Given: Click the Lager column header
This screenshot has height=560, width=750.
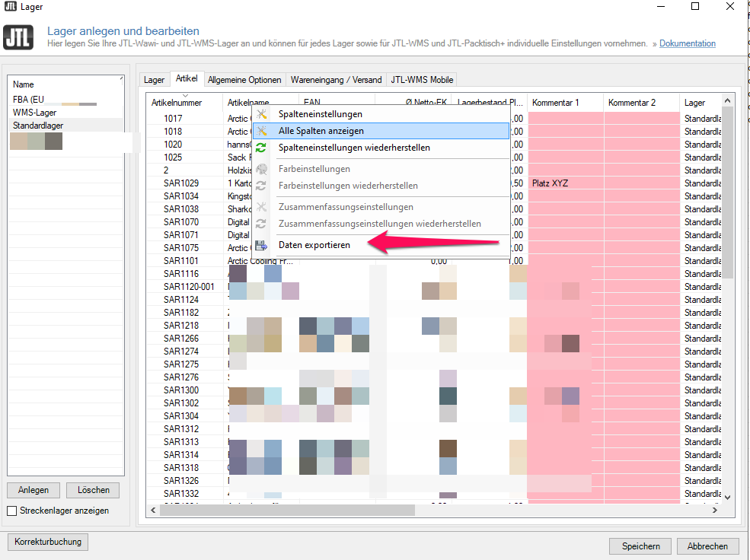Looking at the screenshot, I should click(x=701, y=103).
